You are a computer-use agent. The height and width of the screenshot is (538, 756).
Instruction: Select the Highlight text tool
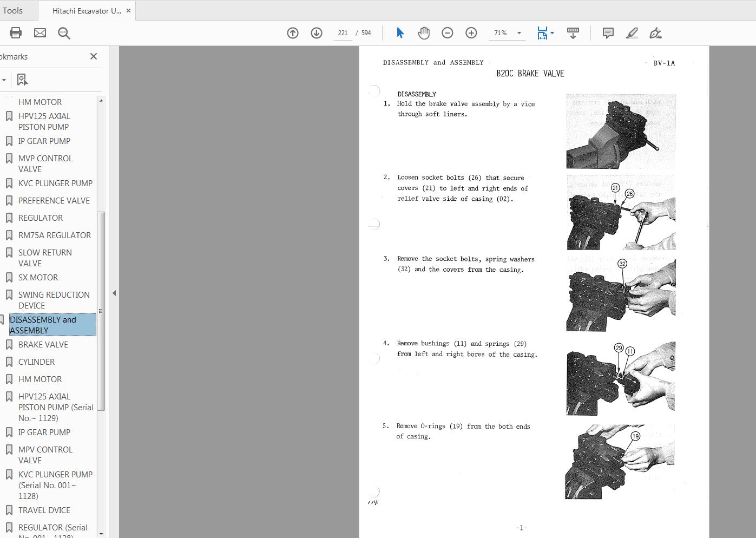tap(632, 33)
